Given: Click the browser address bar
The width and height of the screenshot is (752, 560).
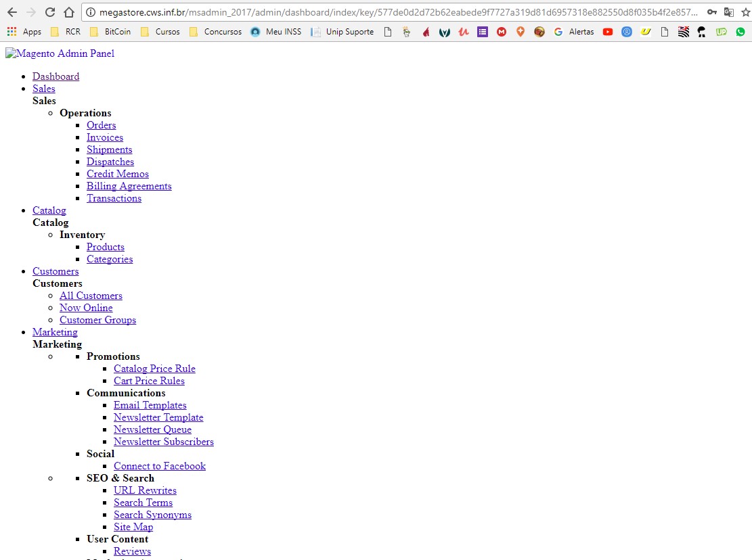Looking at the screenshot, I should click(x=338, y=11).
